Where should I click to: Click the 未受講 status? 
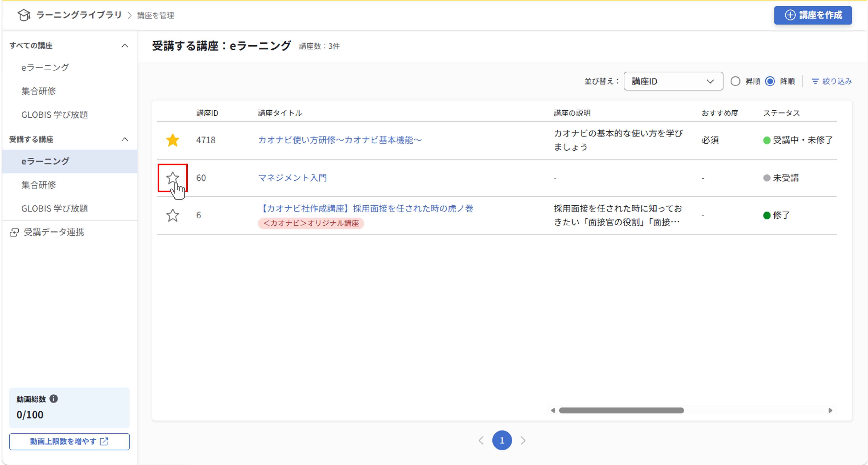[781, 178]
